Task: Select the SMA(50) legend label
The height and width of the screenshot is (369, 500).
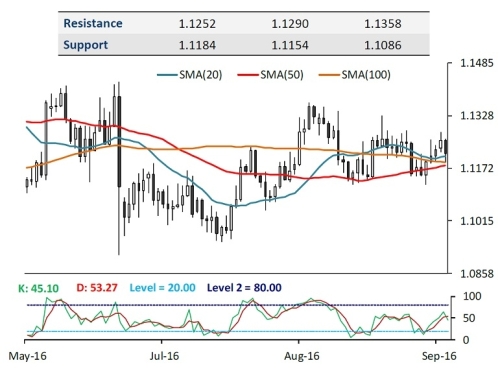Action: pyautogui.click(x=282, y=75)
